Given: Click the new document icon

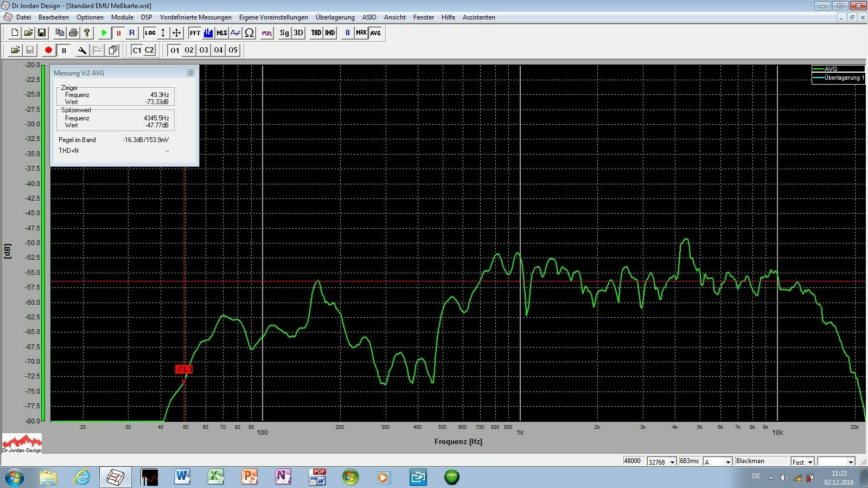Looking at the screenshot, I should click(x=15, y=33).
